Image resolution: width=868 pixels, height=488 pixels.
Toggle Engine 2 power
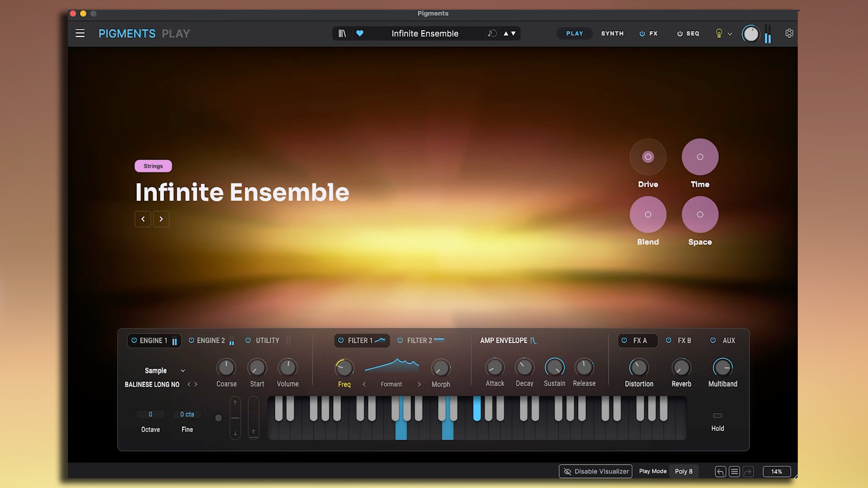pos(191,340)
